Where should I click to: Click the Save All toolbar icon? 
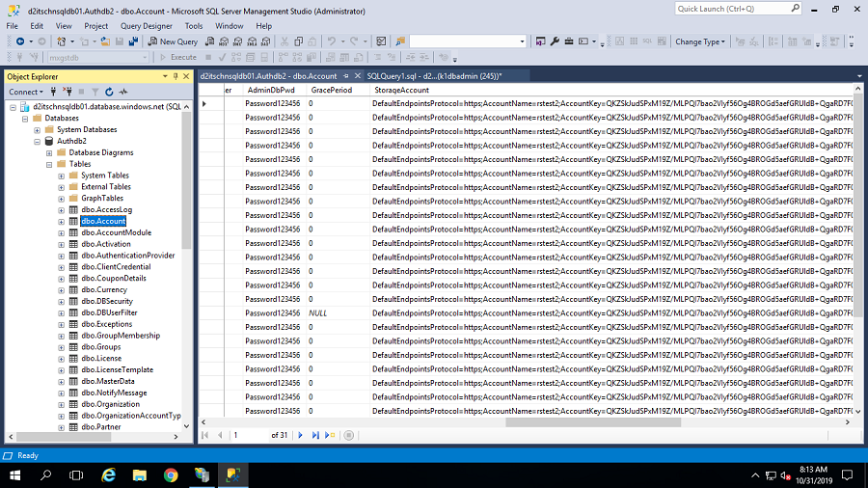133,41
